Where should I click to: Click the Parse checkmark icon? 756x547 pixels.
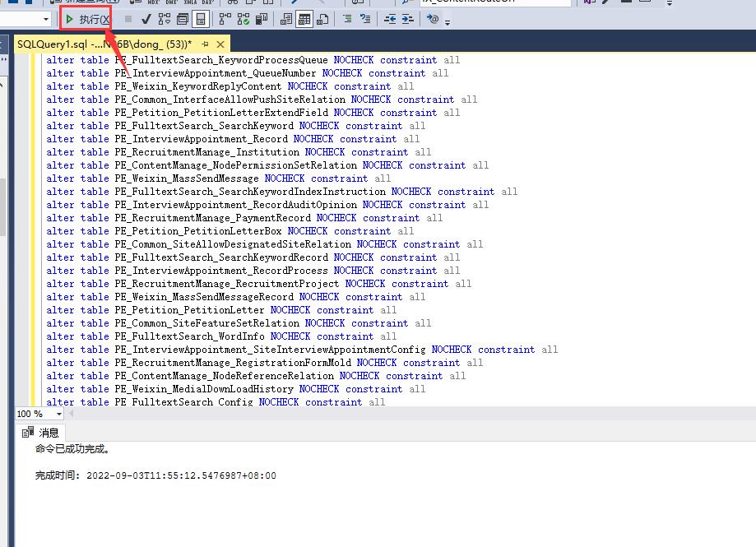click(x=146, y=18)
